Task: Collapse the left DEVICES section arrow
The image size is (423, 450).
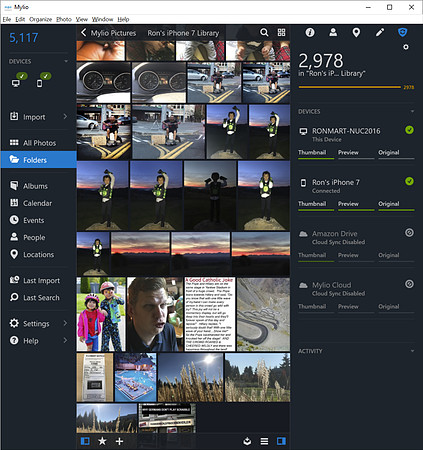Action: pyautogui.click(x=66, y=61)
